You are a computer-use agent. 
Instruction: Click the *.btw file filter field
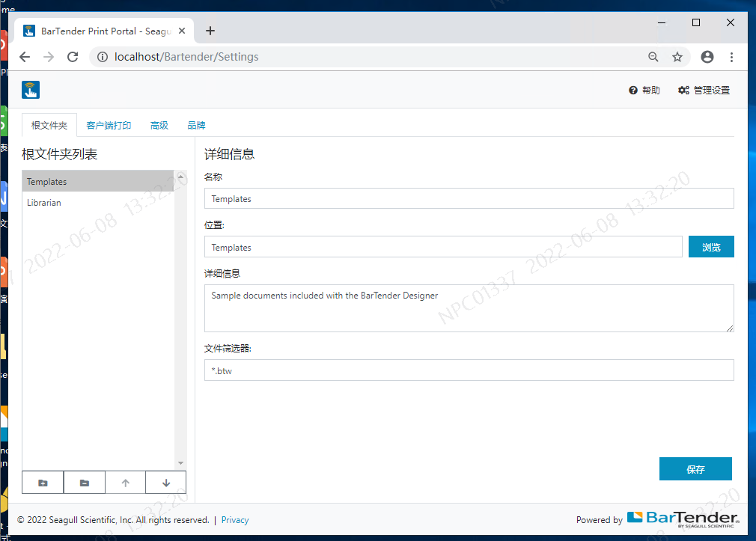(x=469, y=370)
